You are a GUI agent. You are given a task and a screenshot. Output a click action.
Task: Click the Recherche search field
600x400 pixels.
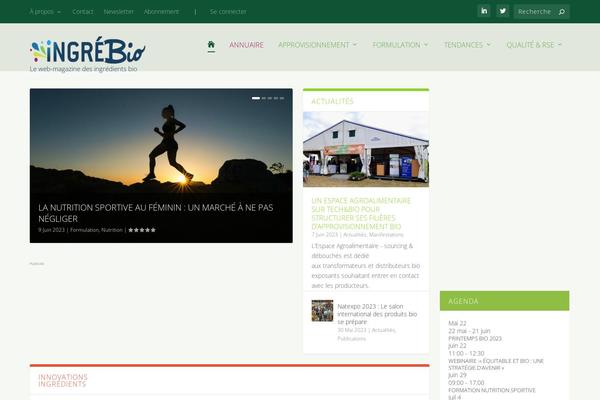(x=541, y=11)
